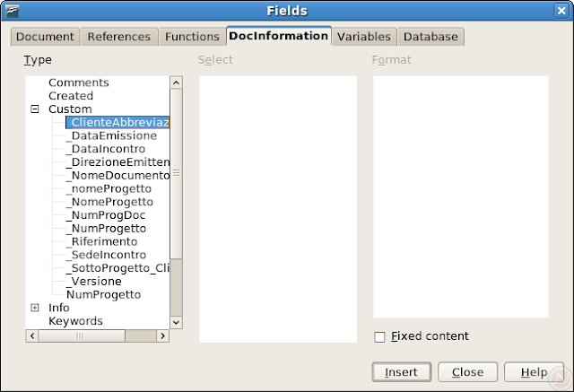This screenshot has width=574, height=392.
Task: Click the Close button
Action: point(467,371)
